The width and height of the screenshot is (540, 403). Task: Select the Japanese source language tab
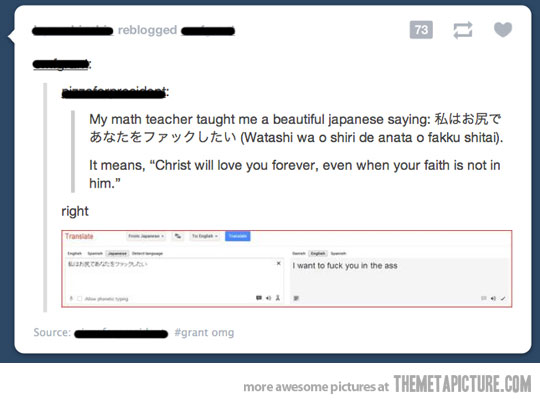click(117, 254)
